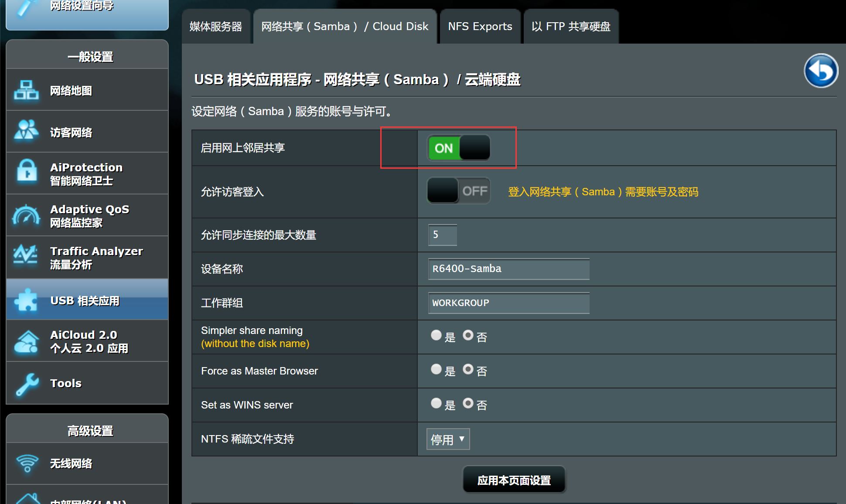Open AiProtection padlock icon
The image size is (846, 504).
(x=27, y=171)
